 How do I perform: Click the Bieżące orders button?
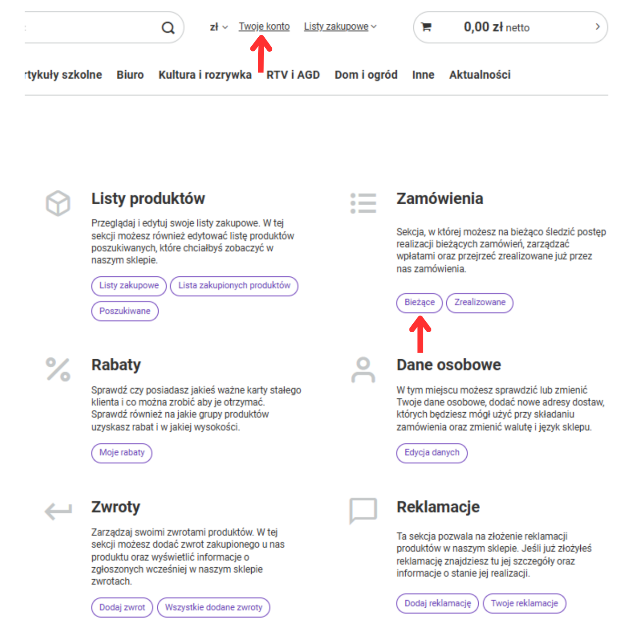coord(419,302)
